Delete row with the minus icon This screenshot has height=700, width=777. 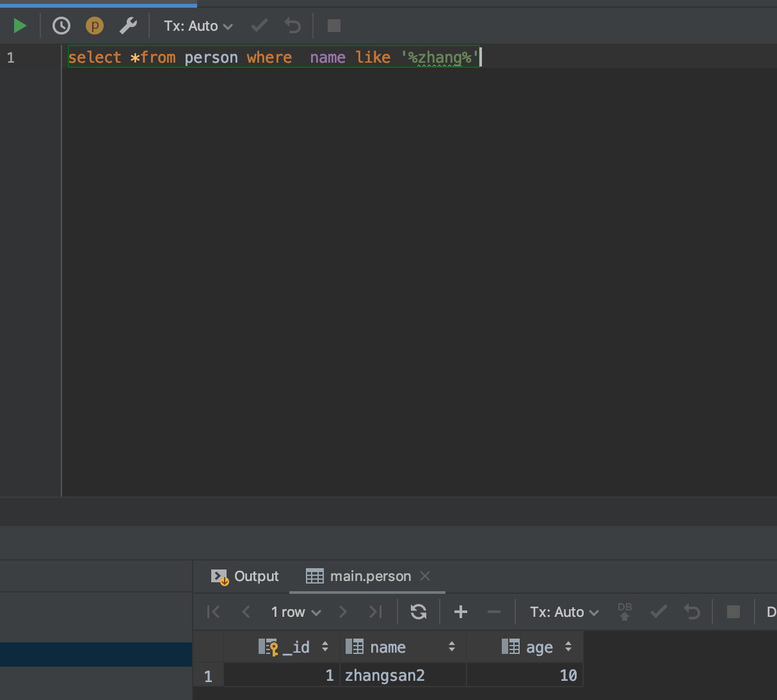(x=493, y=612)
